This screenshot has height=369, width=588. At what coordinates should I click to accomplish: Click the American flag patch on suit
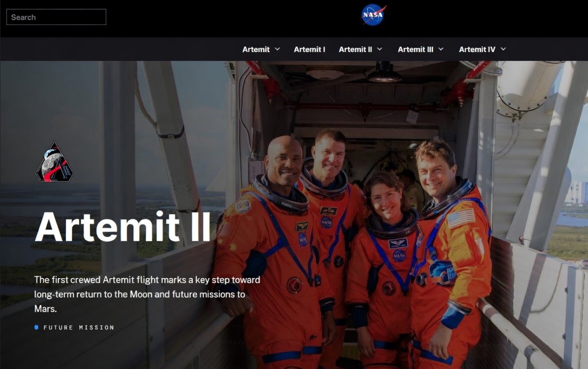461,218
